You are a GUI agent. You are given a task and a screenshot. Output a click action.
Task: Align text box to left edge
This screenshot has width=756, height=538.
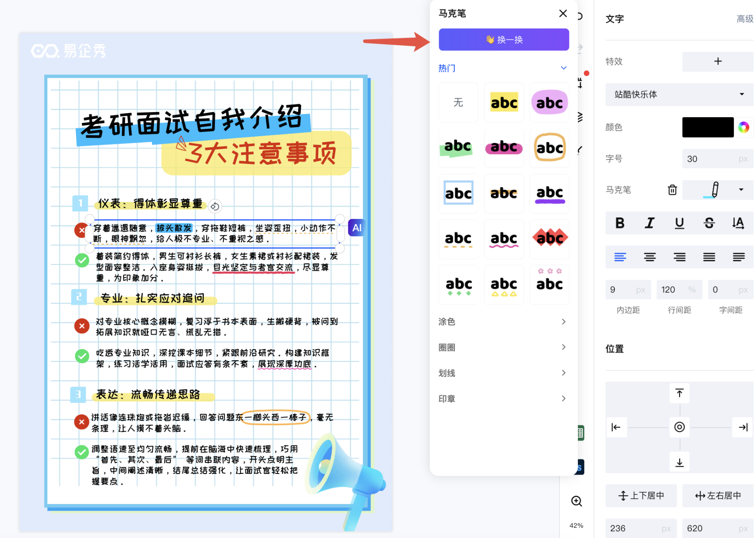(x=616, y=427)
